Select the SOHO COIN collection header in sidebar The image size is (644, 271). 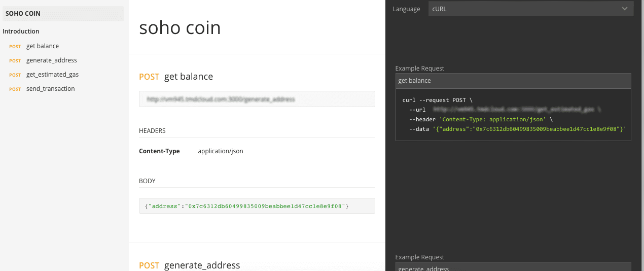coord(23,14)
